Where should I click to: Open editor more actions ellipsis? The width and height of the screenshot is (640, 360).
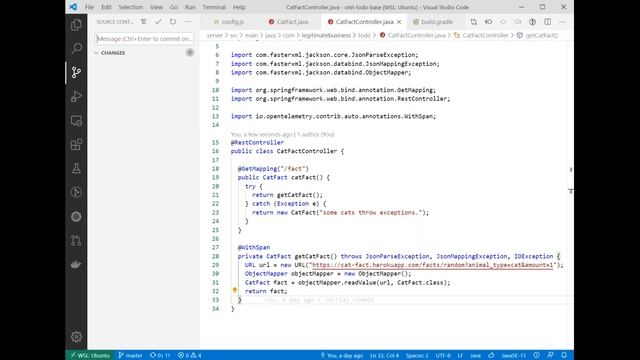click(x=562, y=22)
